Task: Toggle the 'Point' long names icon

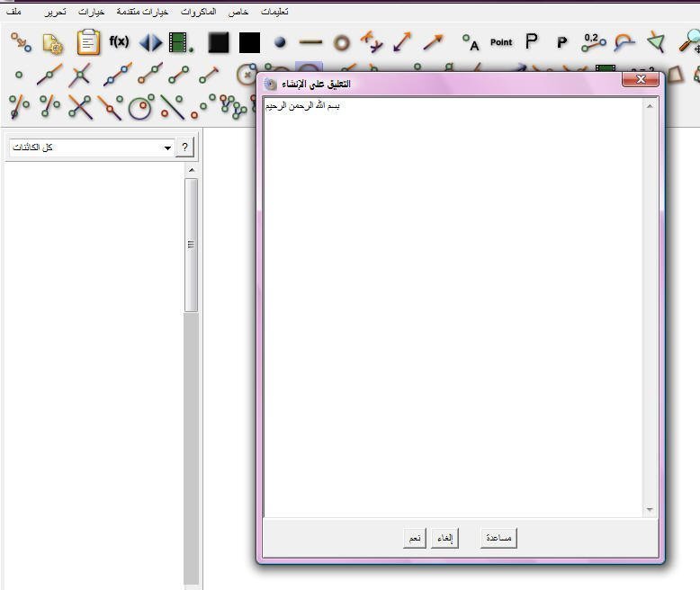Action: [x=501, y=42]
